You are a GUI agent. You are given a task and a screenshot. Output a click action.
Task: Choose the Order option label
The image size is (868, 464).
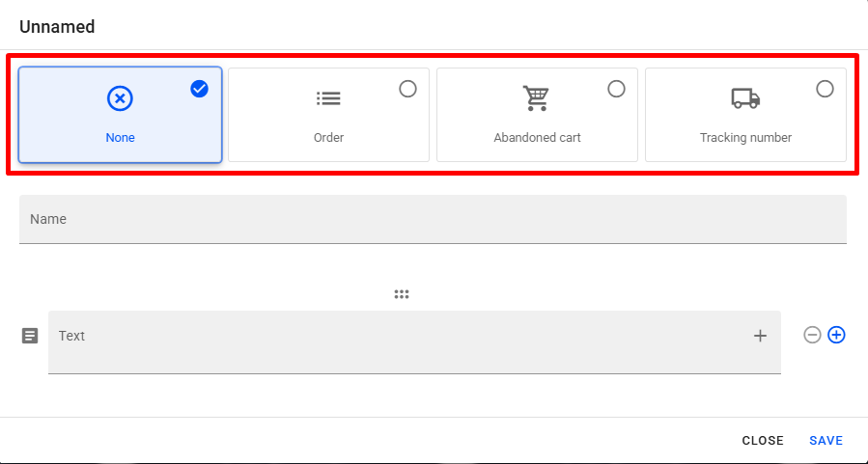pos(328,138)
